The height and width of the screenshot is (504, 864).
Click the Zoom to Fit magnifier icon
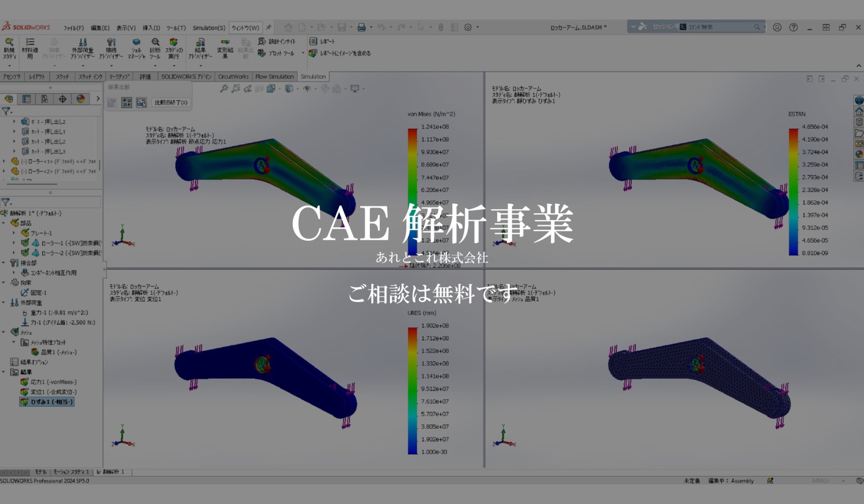(224, 89)
